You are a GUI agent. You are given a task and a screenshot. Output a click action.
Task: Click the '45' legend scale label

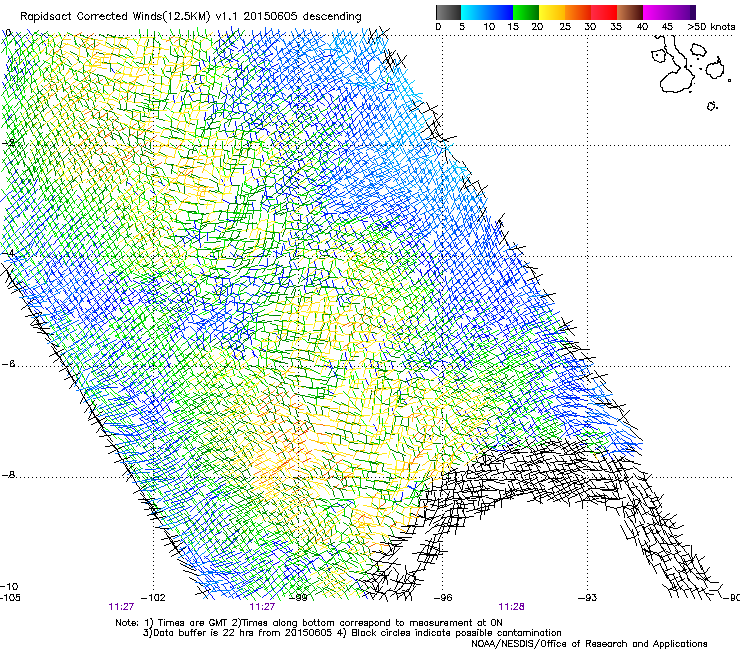667,27
